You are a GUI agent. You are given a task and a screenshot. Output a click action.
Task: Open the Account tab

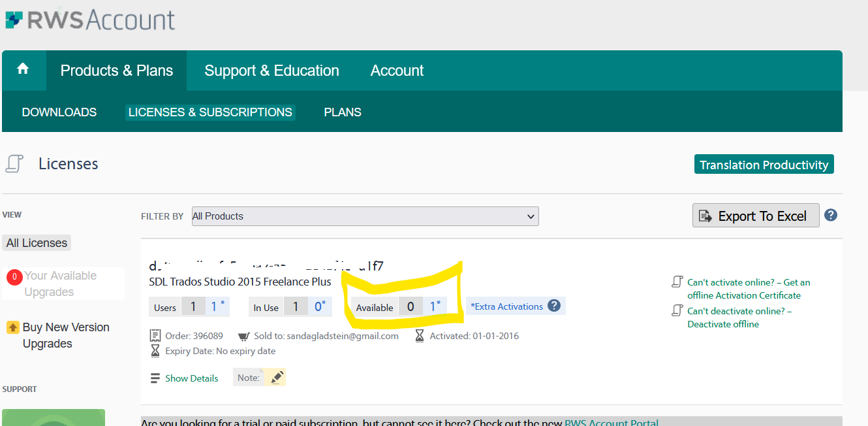[397, 71]
